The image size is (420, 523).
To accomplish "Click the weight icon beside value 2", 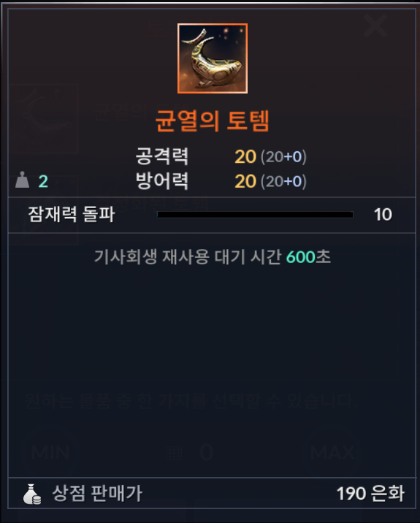I will click(23, 180).
